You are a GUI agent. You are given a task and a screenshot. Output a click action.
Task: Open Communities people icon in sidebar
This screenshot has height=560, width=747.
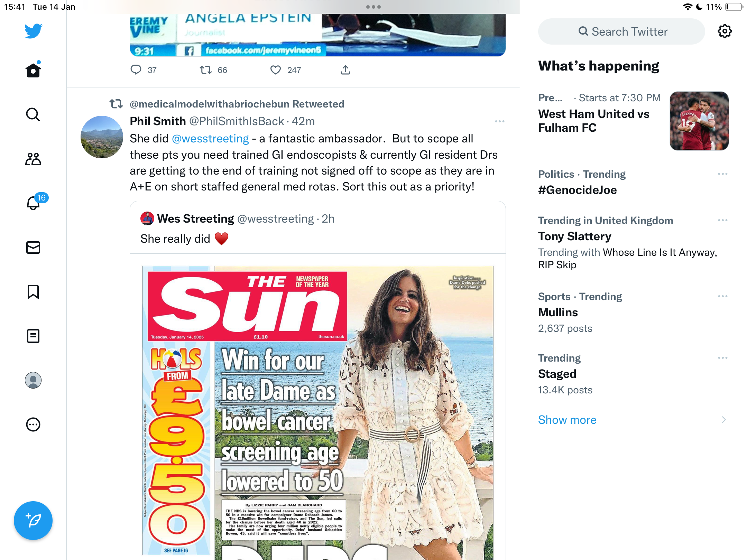(x=33, y=159)
